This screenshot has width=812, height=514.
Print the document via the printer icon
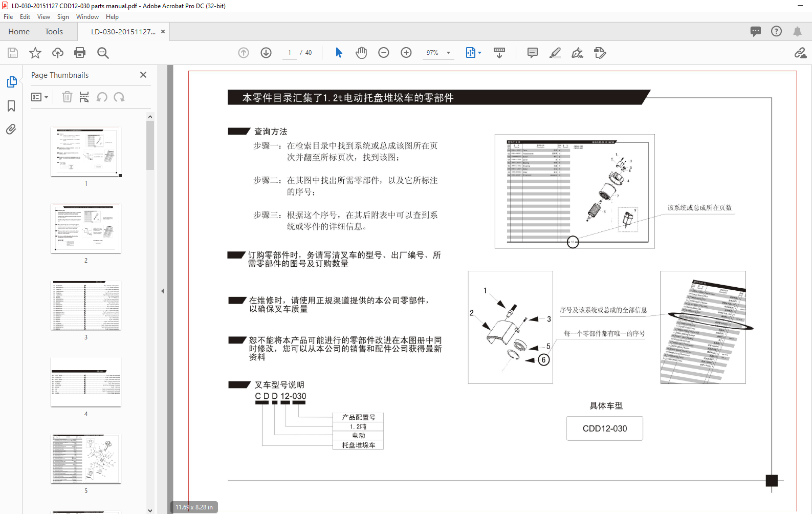tap(80, 53)
